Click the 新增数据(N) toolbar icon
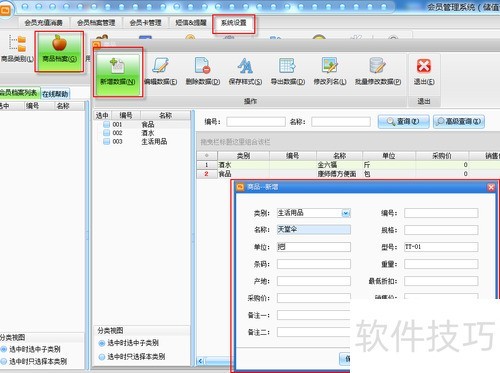The width and height of the screenshot is (500, 373). [118, 66]
